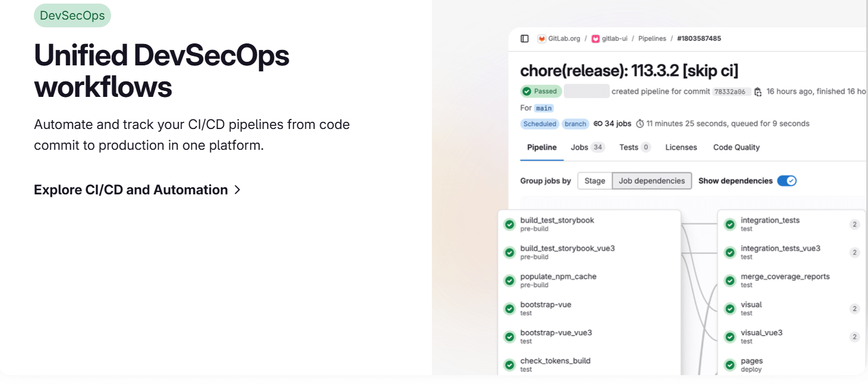Image resolution: width=868 pixels, height=384 pixels.
Task: Click the Unified DevSecOps workflows heading
Action: (x=162, y=71)
